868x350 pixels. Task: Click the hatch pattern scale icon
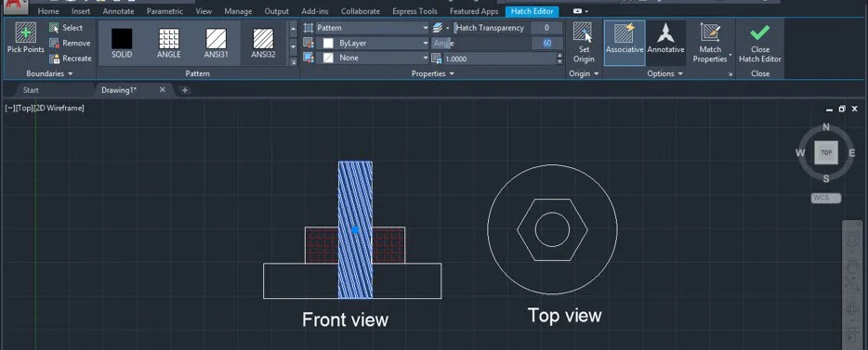click(436, 58)
